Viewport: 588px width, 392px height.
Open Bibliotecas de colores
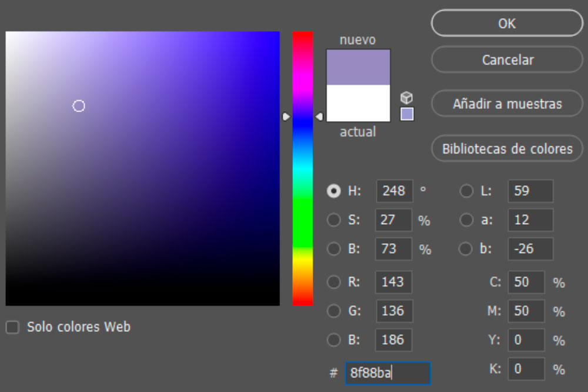tap(507, 149)
